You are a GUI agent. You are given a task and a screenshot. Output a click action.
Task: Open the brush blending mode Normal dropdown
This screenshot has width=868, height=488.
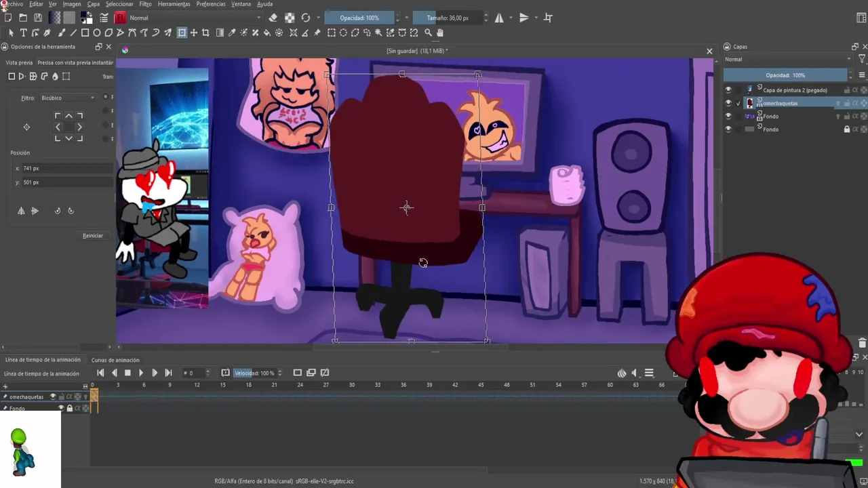point(195,18)
